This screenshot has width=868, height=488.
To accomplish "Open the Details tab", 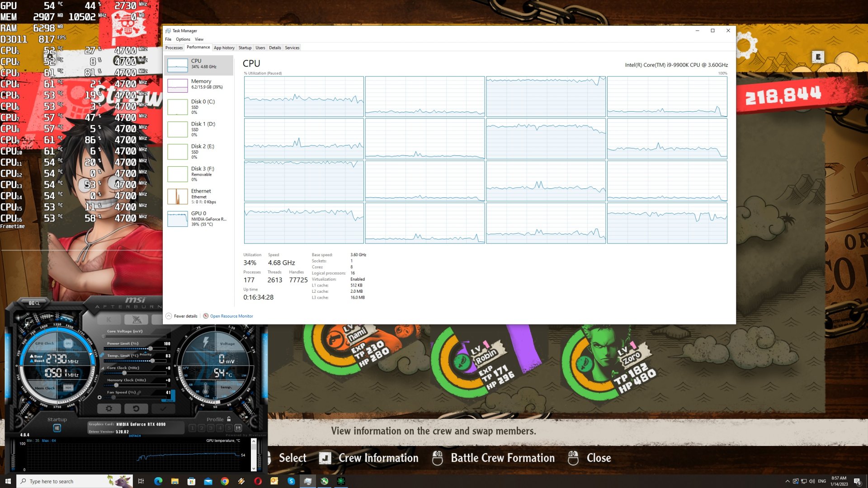I will [x=275, y=48].
